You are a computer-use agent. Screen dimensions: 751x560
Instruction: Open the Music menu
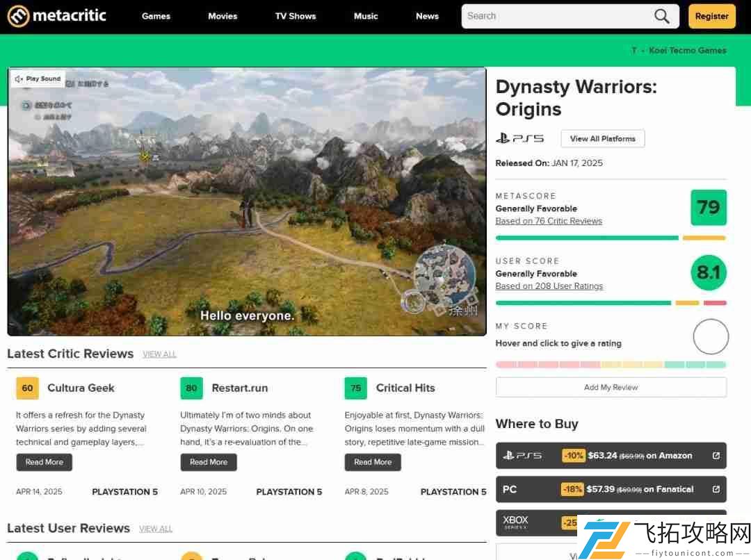(x=366, y=16)
